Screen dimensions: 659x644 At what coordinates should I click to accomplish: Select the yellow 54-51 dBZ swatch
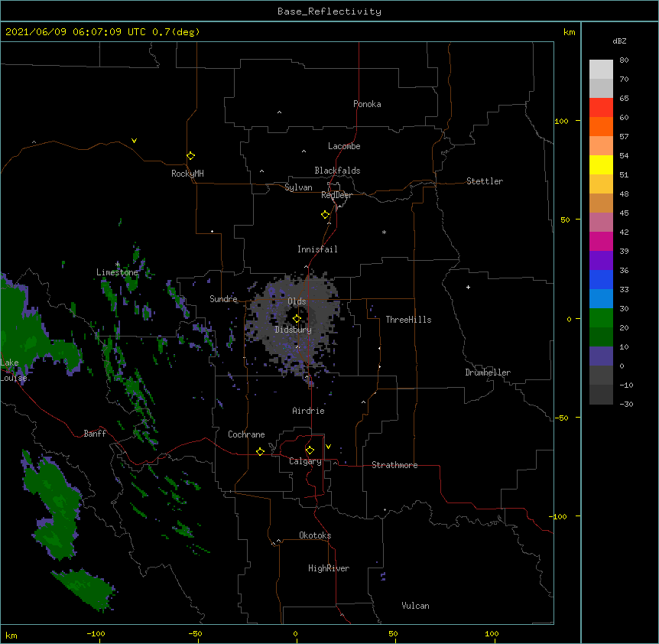tap(601, 164)
